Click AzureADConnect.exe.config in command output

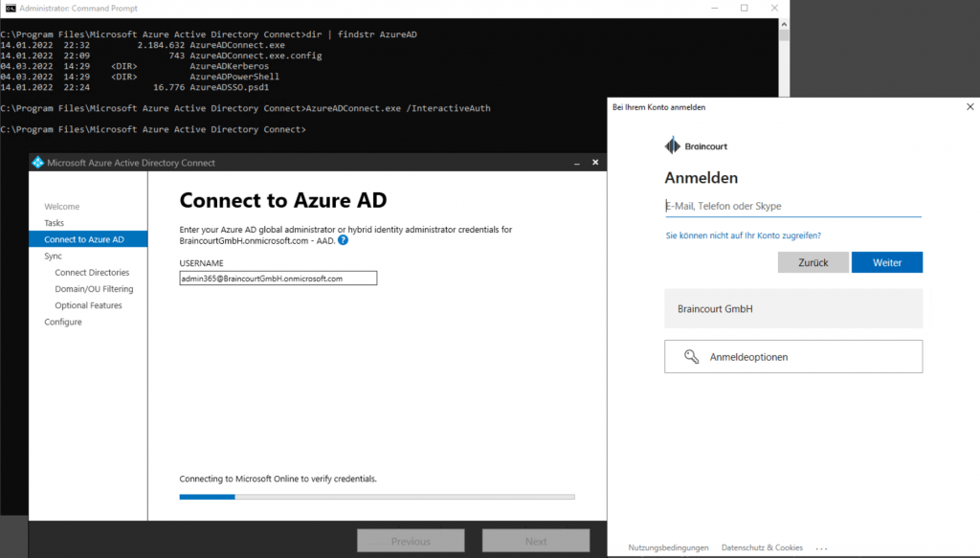point(256,56)
